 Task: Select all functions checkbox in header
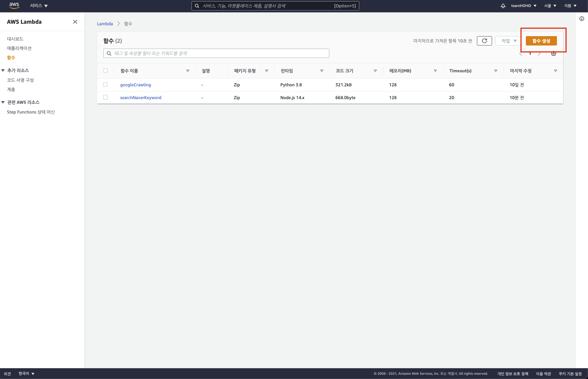click(105, 71)
